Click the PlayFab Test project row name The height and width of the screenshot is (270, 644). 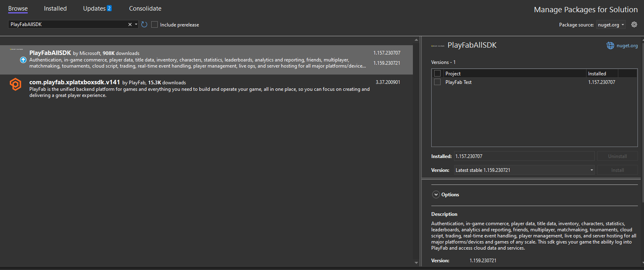click(x=458, y=82)
